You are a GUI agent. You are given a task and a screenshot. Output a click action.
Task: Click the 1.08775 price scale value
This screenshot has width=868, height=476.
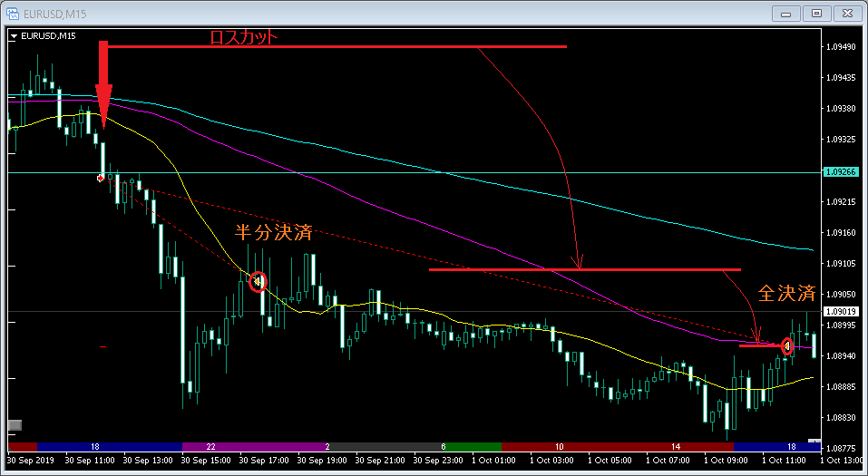pyautogui.click(x=840, y=448)
